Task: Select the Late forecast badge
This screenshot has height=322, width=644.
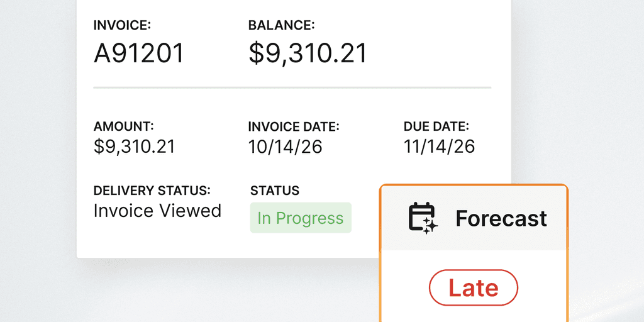Action: [473, 288]
